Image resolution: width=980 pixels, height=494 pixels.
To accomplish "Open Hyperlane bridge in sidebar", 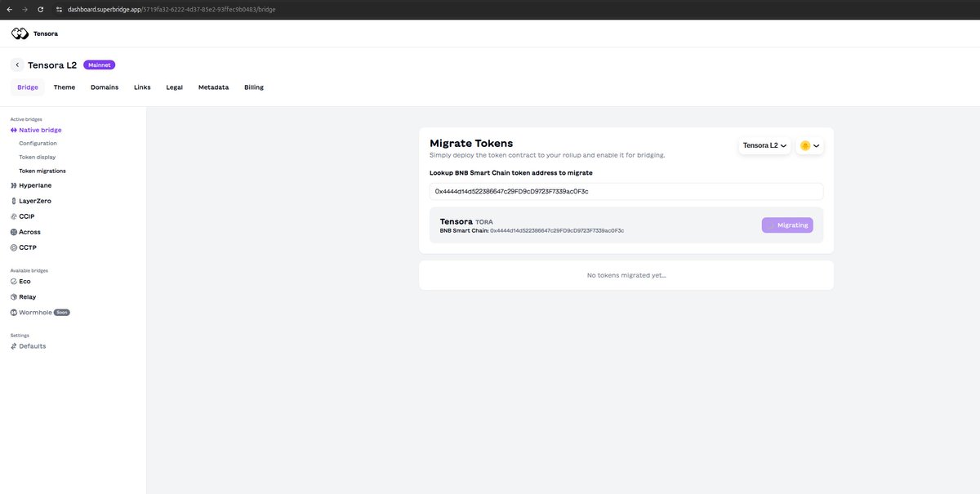I will click(x=35, y=185).
